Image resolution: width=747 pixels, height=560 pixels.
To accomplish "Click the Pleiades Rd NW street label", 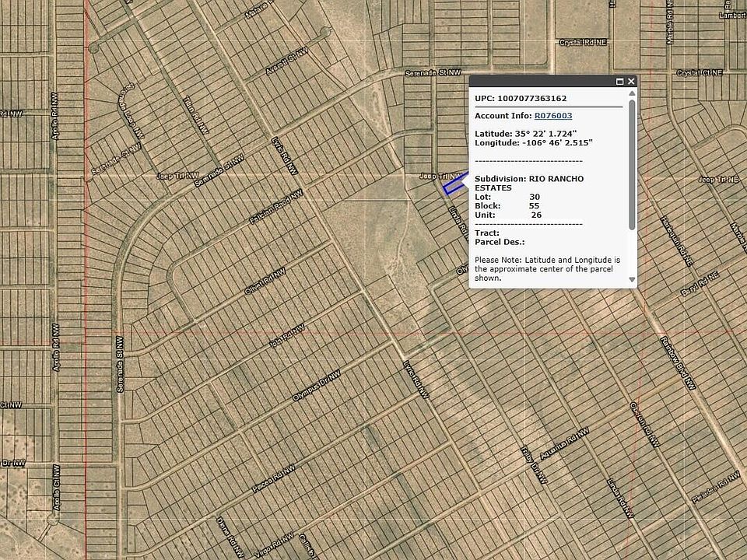I will (716, 486).
